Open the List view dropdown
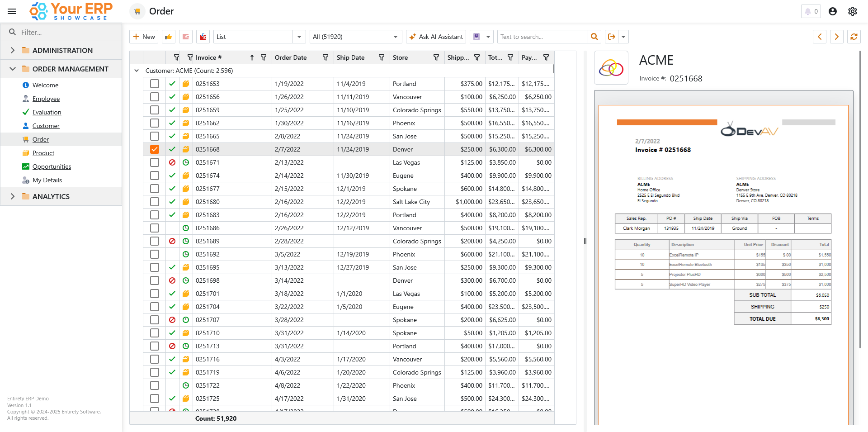This screenshot has height=432, width=868. pyautogui.click(x=299, y=37)
